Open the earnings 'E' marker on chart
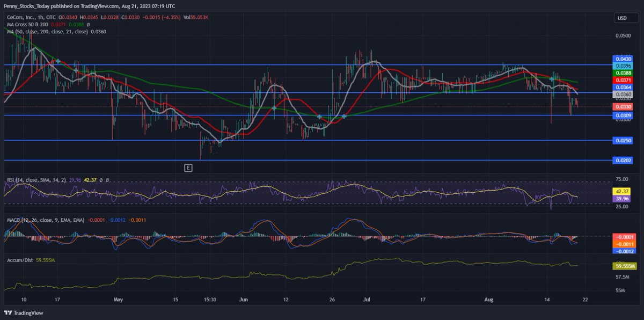 point(188,168)
